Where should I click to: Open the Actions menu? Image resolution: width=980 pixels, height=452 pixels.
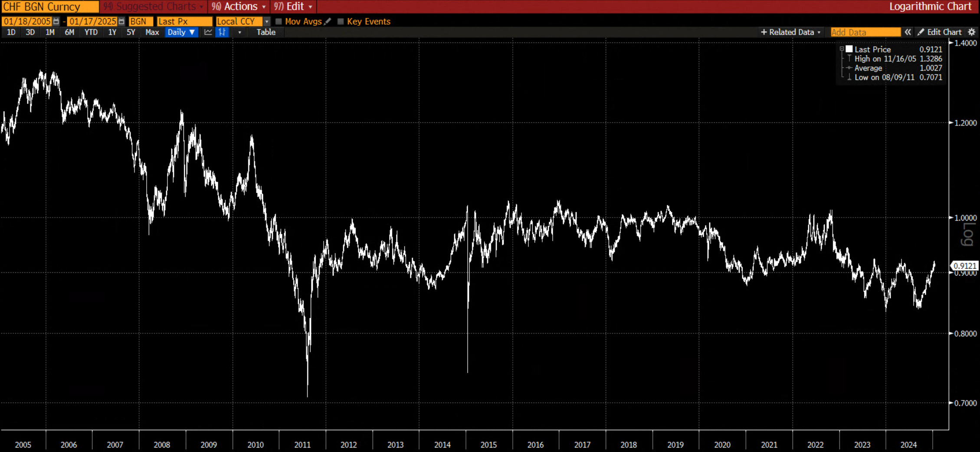(238, 7)
